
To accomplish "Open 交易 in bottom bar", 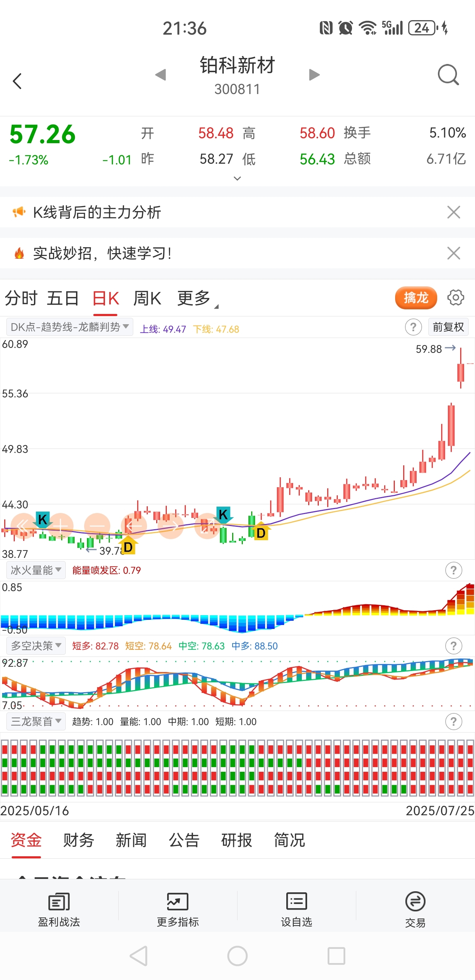I will point(415,909).
